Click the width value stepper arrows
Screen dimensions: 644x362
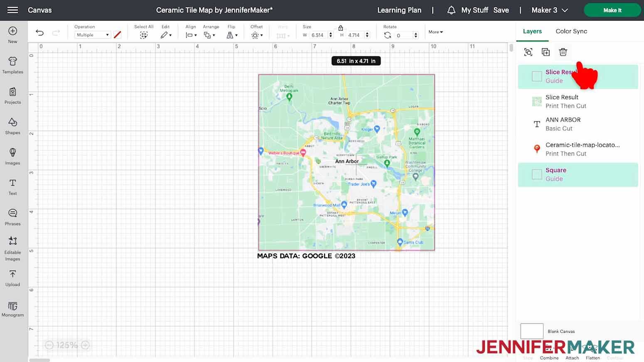(331, 35)
